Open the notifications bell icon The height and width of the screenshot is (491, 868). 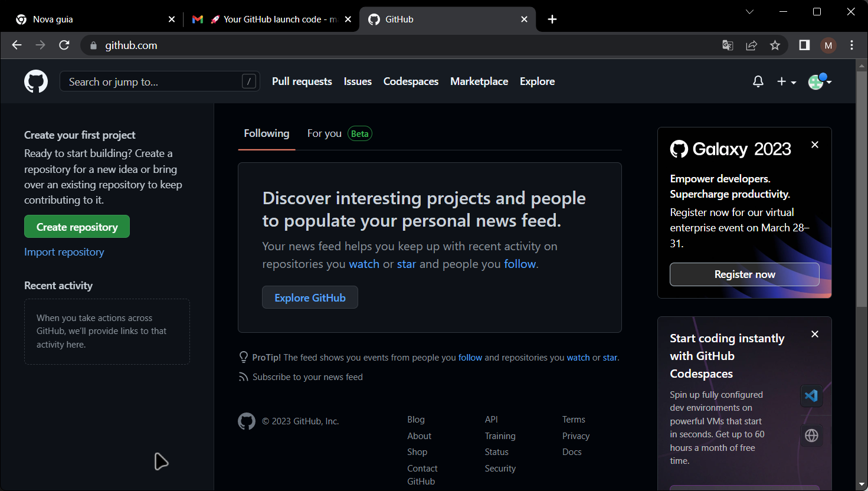(758, 82)
